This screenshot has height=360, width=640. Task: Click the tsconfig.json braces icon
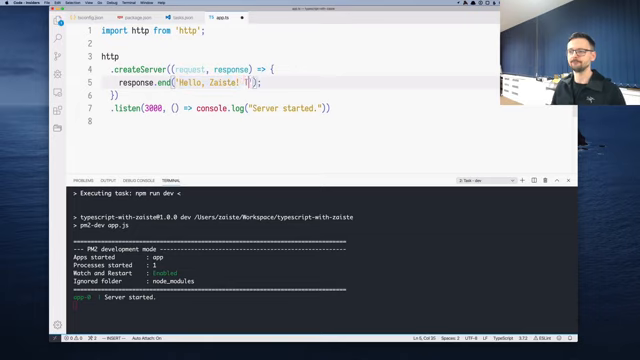[73, 18]
